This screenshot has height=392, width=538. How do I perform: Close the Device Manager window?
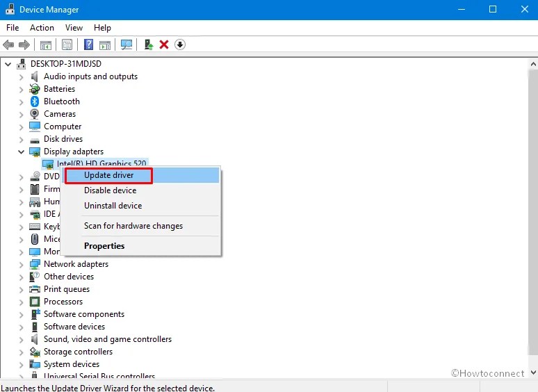coord(524,9)
